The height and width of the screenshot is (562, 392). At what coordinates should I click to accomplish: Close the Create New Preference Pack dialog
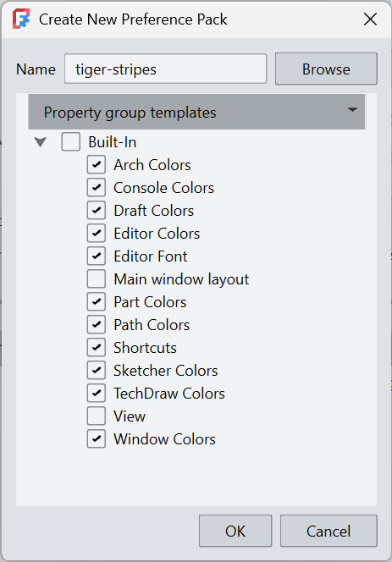click(370, 19)
